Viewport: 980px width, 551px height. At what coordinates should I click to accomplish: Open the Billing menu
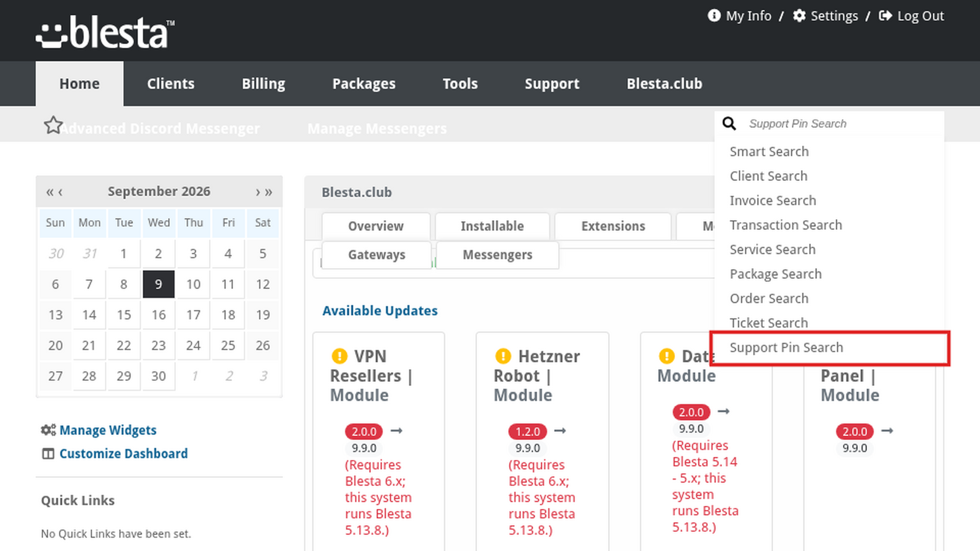coord(263,84)
